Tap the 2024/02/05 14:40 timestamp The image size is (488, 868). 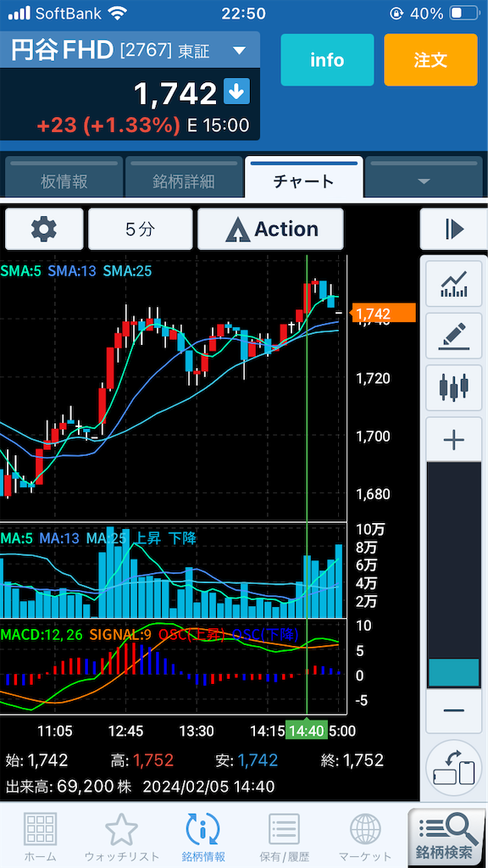(208, 786)
